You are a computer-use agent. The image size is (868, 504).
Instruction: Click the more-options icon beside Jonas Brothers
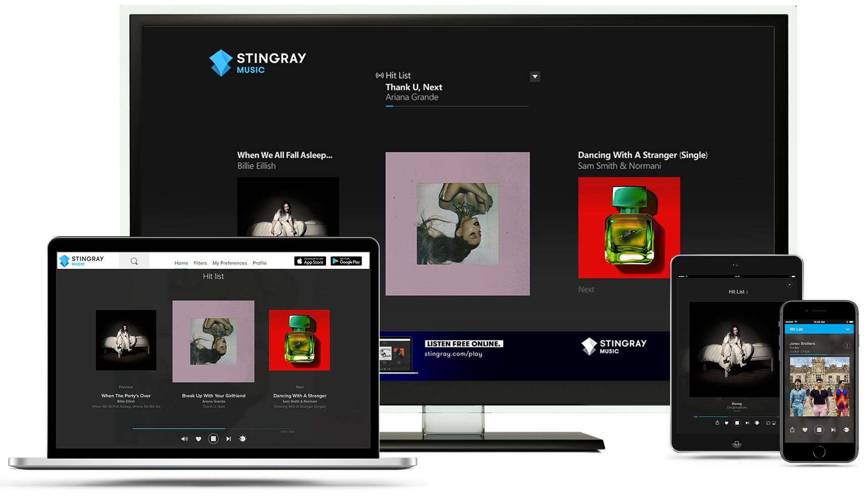click(847, 345)
